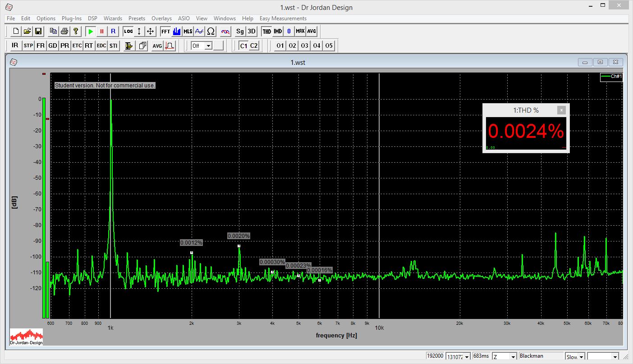Toggle channel C2
Screen dimensions: 633x364
coord(254,45)
